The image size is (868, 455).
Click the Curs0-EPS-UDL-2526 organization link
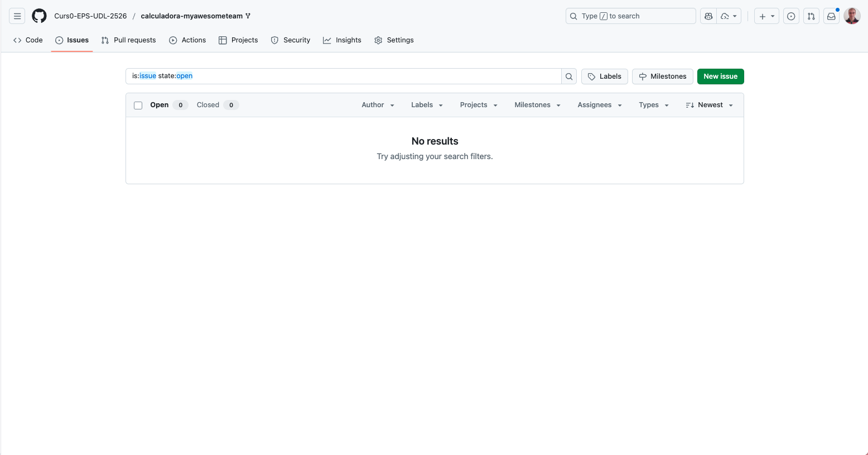click(90, 16)
